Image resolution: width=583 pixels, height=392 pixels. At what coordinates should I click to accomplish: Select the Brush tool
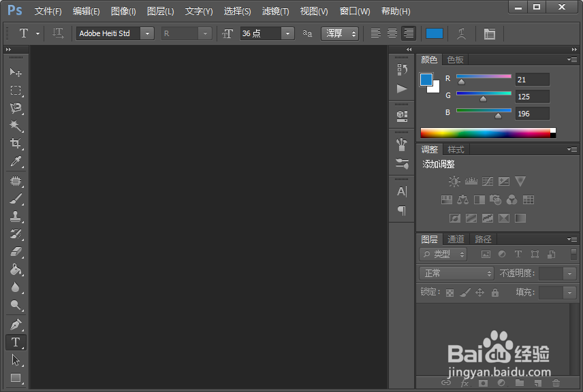point(16,199)
